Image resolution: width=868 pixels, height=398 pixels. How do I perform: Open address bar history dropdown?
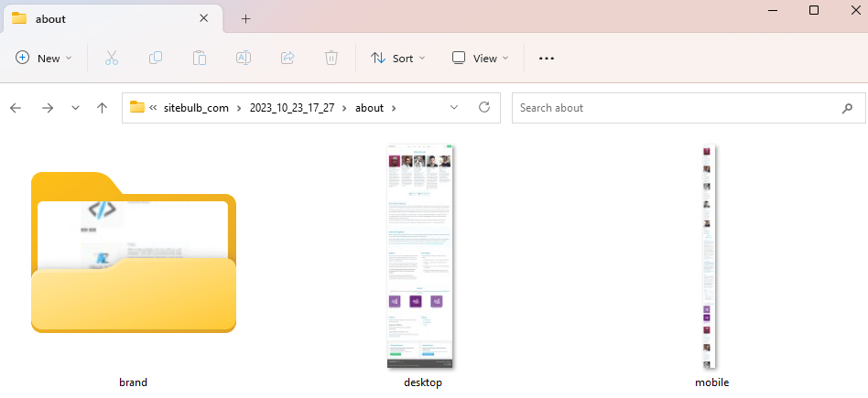click(454, 107)
